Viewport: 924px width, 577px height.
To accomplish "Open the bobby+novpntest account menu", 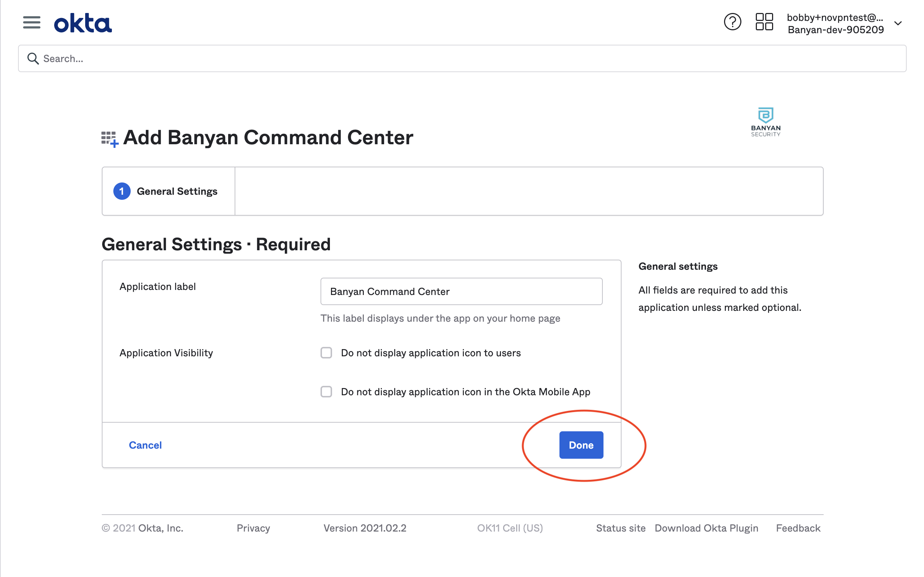I will pyautogui.click(x=835, y=23).
